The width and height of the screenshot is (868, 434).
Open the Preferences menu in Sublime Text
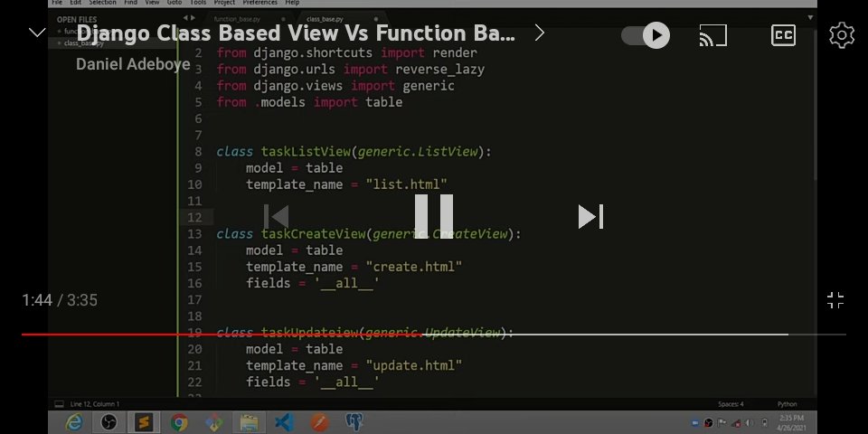point(259,3)
